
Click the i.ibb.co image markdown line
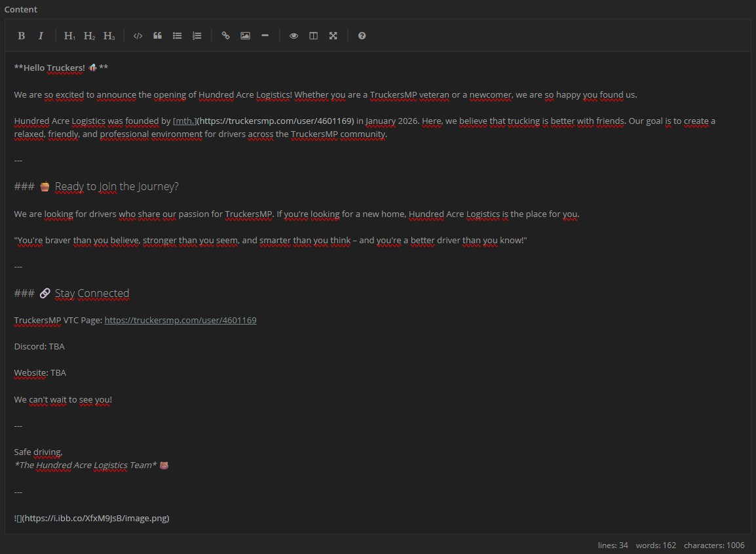92,519
